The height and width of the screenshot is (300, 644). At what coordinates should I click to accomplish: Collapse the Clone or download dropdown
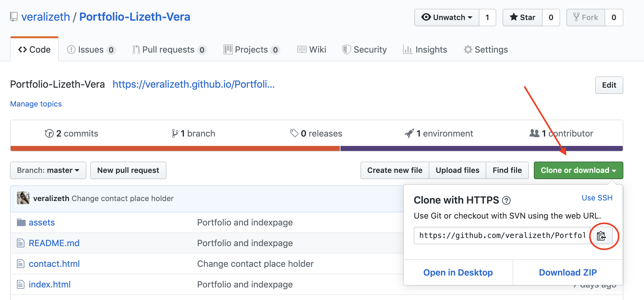point(578,170)
